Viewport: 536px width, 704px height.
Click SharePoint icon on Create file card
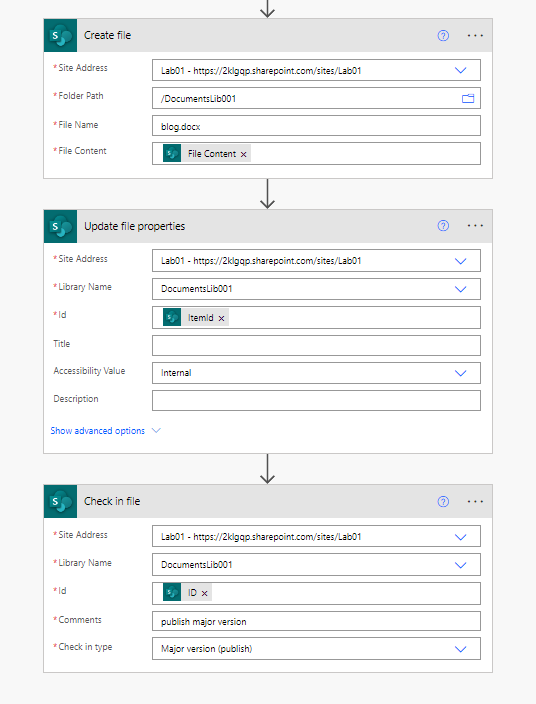coord(61,35)
